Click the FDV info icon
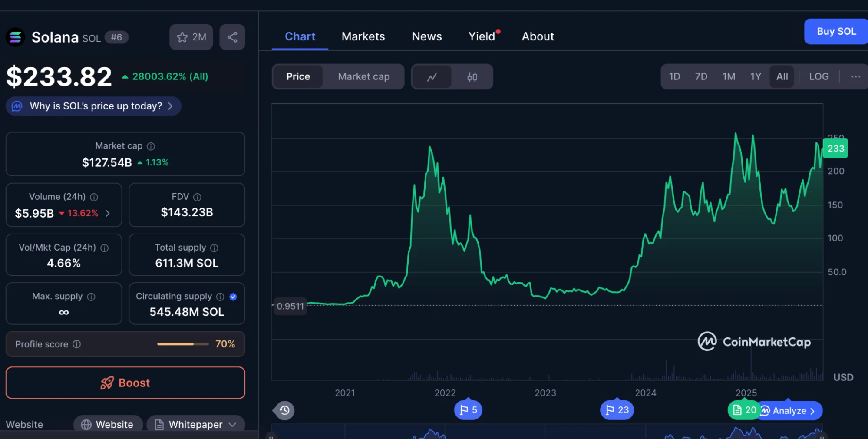The width and height of the screenshot is (868, 439). [197, 197]
